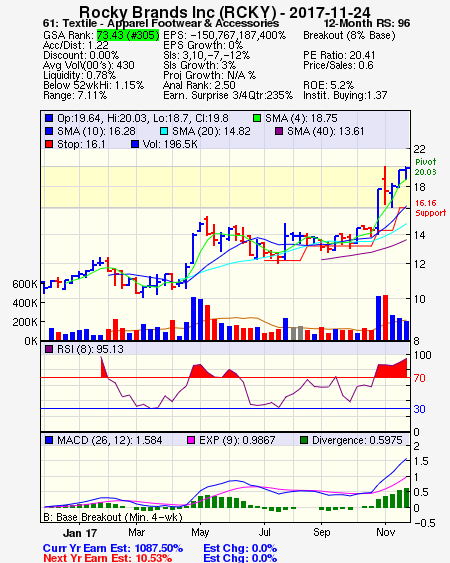Click the blue OHLC legend swatch
This screenshot has width=450, height=563.
coord(49,118)
